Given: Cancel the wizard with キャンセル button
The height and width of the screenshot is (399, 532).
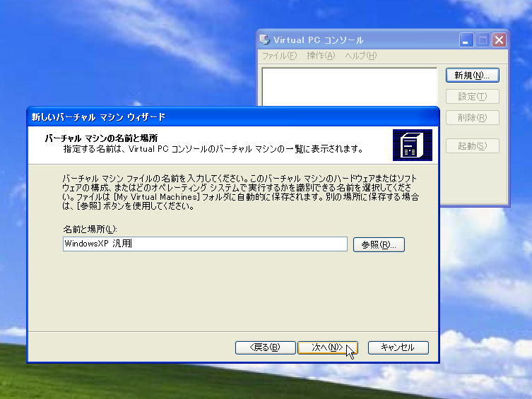Looking at the screenshot, I should click(x=398, y=347).
